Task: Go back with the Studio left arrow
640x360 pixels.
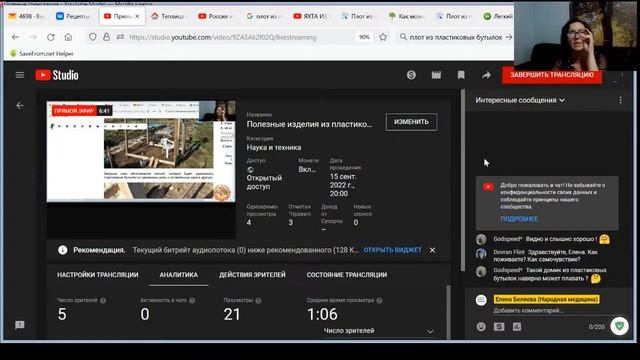Action: tap(20, 106)
